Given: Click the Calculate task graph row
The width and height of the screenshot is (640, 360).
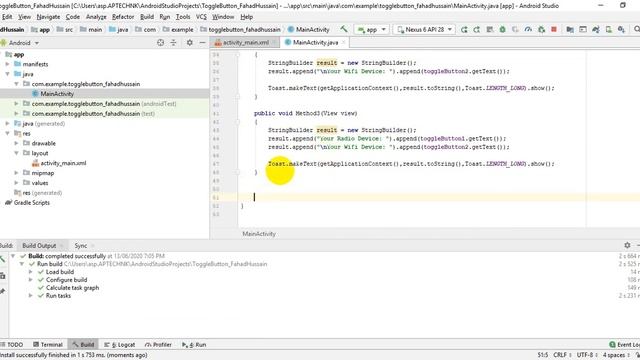Looking at the screenshot, I should (x=72, y=288).
